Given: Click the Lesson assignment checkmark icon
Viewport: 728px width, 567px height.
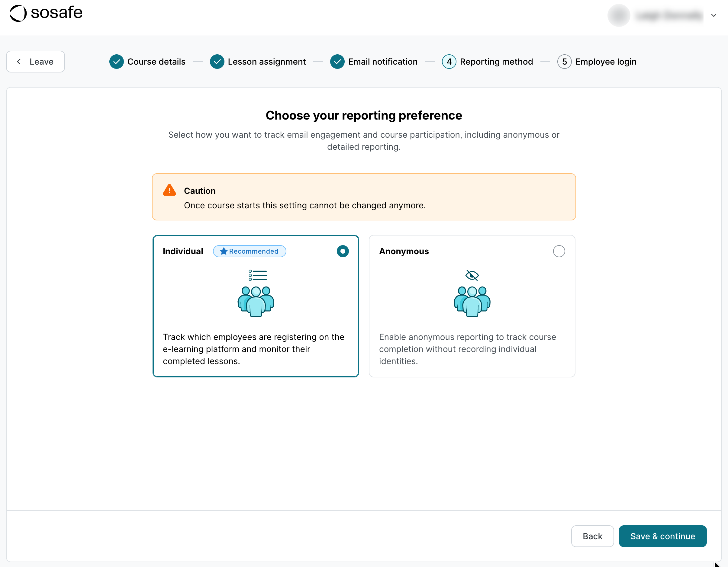Looking at the screenshot, I should (217, 62).
